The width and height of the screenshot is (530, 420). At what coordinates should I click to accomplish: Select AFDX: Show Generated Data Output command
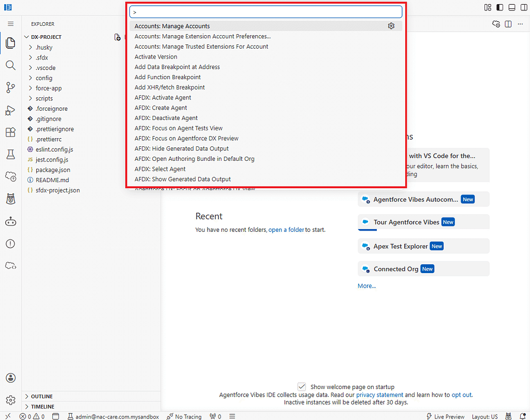[266, 179]
